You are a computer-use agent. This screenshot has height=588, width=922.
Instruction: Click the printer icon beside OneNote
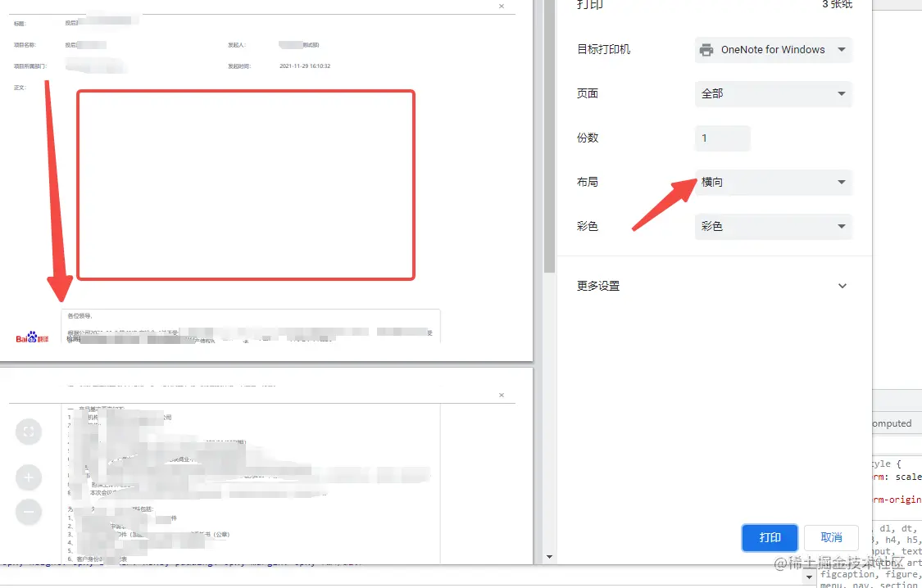[706, 50]
